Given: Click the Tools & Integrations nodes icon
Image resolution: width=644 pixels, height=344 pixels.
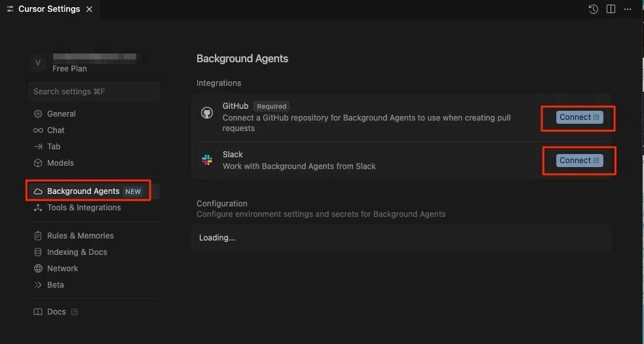Looking at the screenshot, I should coord(38,208).
